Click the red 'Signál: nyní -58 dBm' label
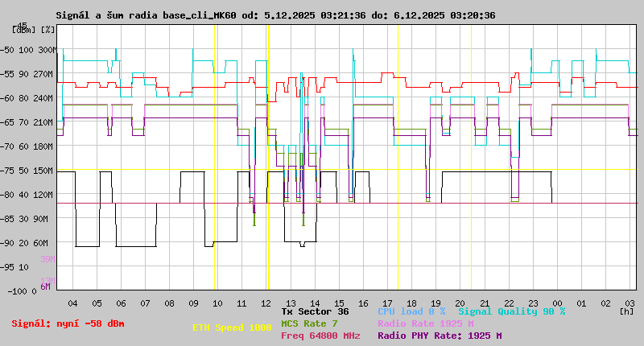The width and height of the screenshot is (644, 346). click(68, 323)
